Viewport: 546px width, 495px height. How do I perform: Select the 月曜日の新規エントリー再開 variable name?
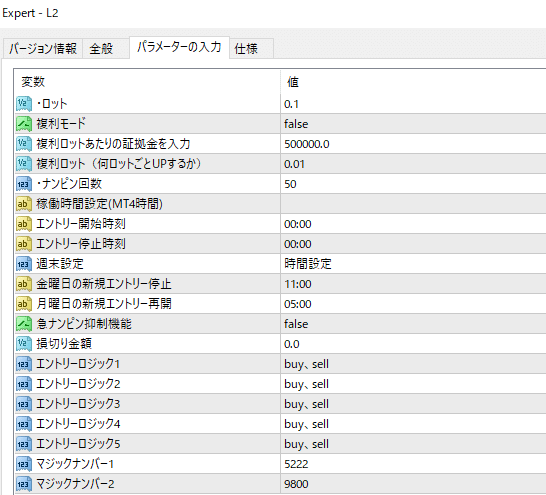[104, 304]
